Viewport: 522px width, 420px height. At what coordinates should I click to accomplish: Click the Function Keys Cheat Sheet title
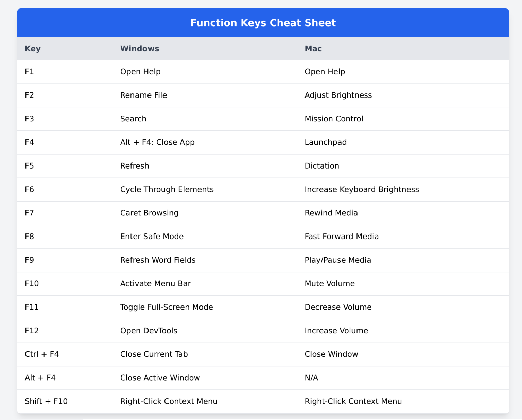pos(263,23)
